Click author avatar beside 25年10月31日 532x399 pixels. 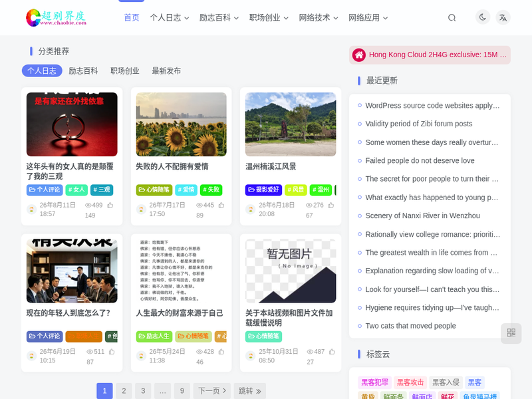[251, 356]
